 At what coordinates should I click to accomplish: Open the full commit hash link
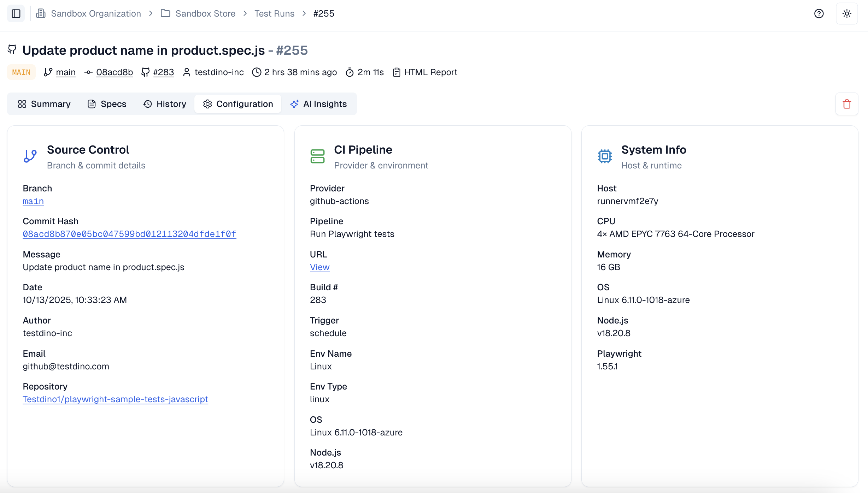tap(129, 234)
